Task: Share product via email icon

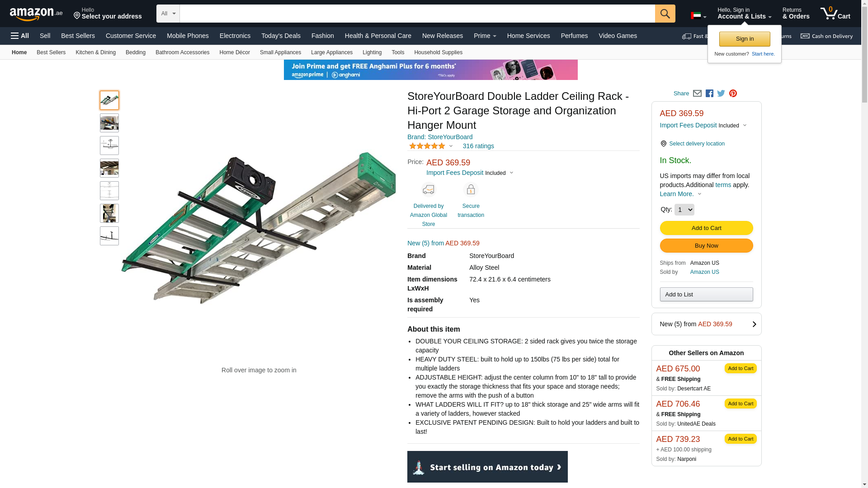Action: pyautogui.click(x=697, y=94)
